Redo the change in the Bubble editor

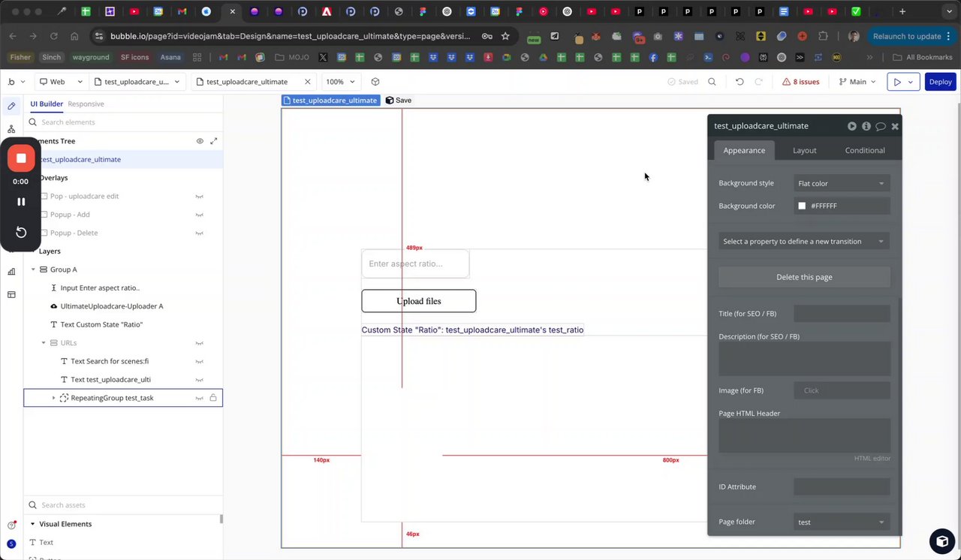[758, 82]
